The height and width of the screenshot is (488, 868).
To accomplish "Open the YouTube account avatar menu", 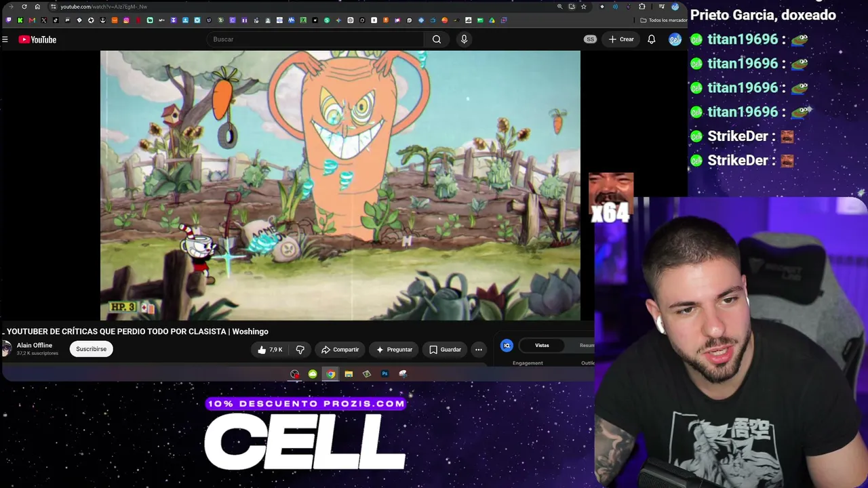I will (x=675, y=39).
